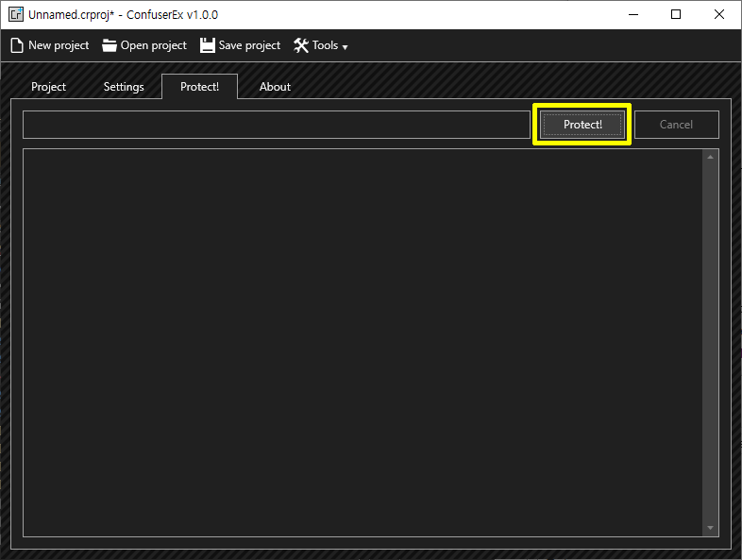Click the log scrollbar up arrow
742x560 pixels.
[x=710, y=157]
